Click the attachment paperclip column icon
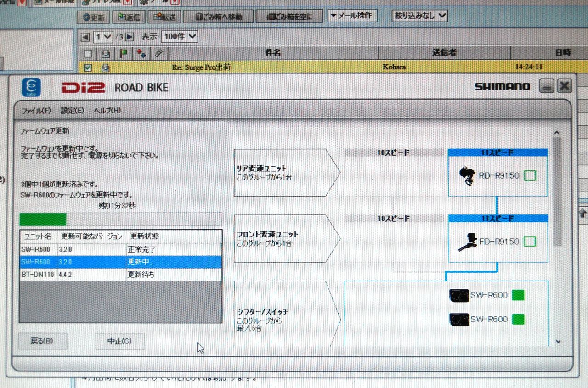Screen dimensions: 588x388 tap(158, 53)
